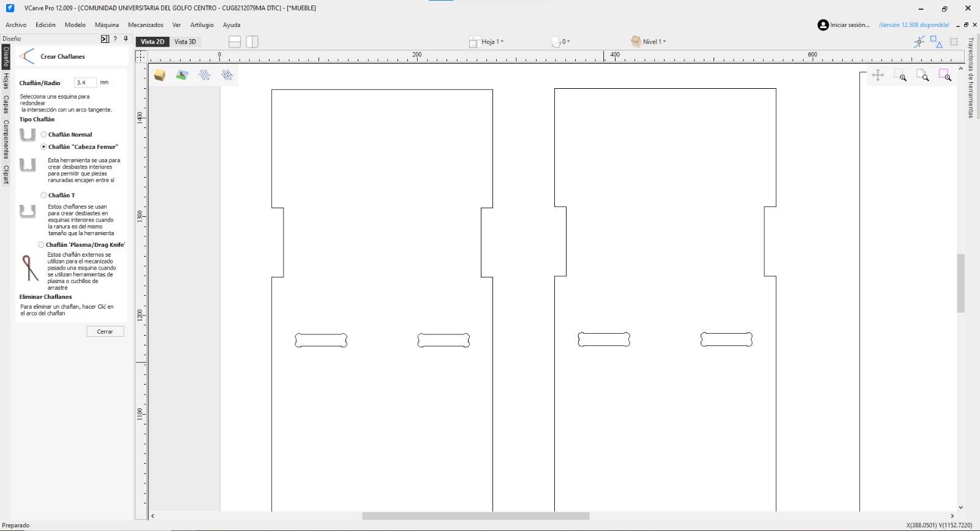Viewport: 980px width, 531px height.
Task: Click the Iniciar sesión link
Action: pos(850,25)
